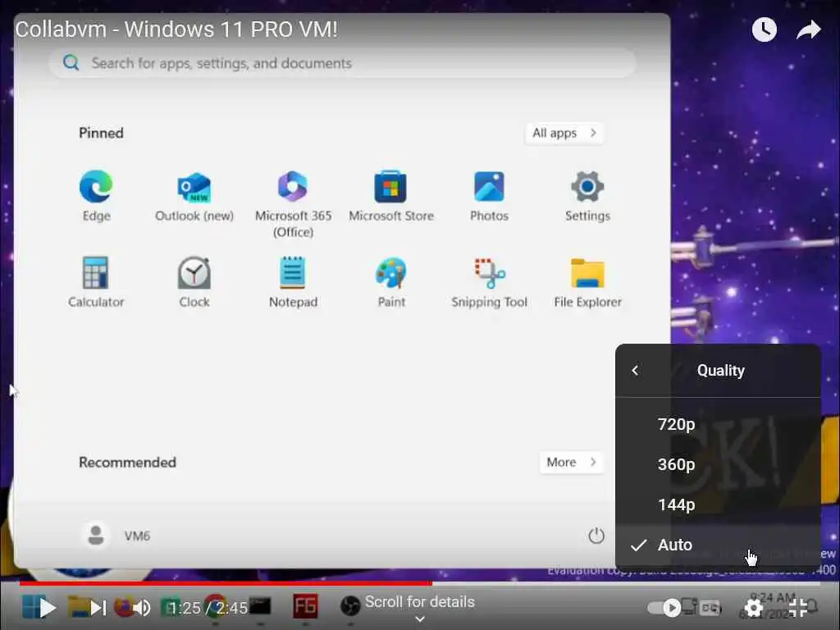
Task: Click the Start menu search box
Action: coord(343,62)
